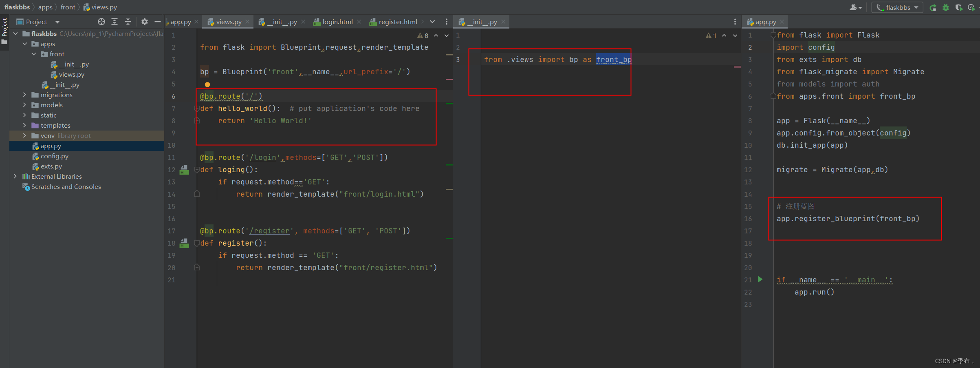This screenshot has width=980, height=368.
Task: Select views.py in project tree
Action: click(x=67, y=74)
